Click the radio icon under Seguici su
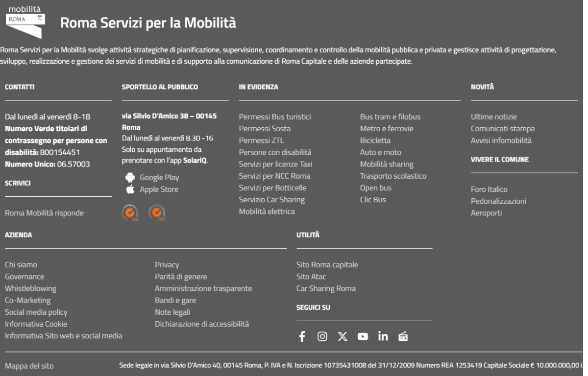 point(403,336)
